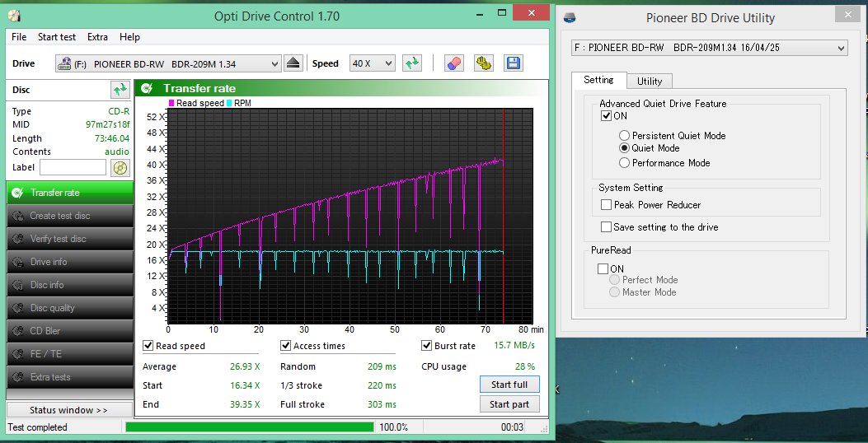The width and height of the screenshot is (868, 443).
Task: Click the End read speed 39.35 X
Action: click(x=245, y=404)
